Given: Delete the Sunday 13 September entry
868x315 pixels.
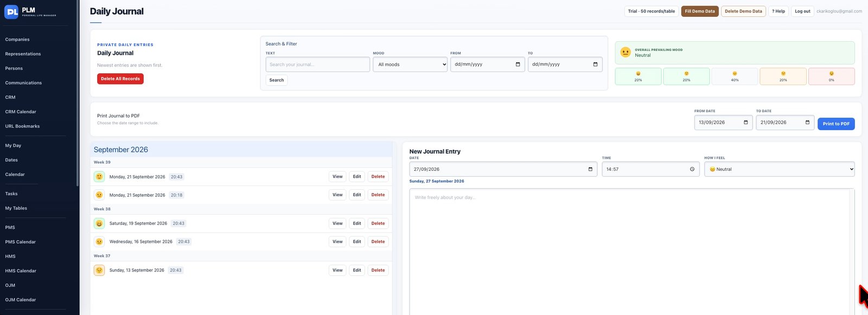Looking at the screenshot, I should tap(378, 270).
